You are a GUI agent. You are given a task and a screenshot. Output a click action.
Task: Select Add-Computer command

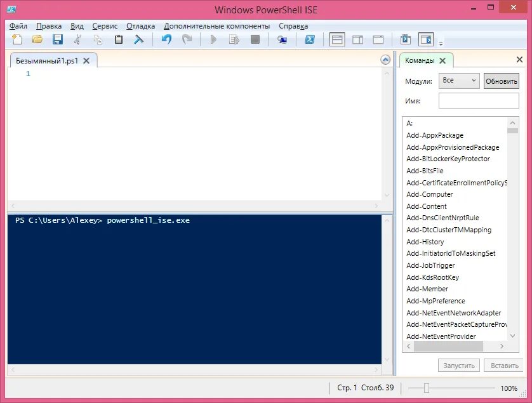(430, 194)
